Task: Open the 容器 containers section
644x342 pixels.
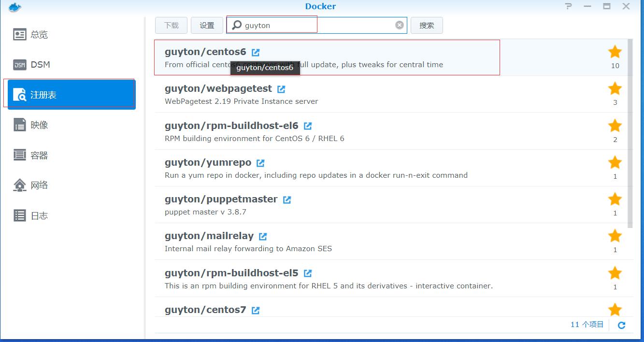Action: tap(72, 155)
